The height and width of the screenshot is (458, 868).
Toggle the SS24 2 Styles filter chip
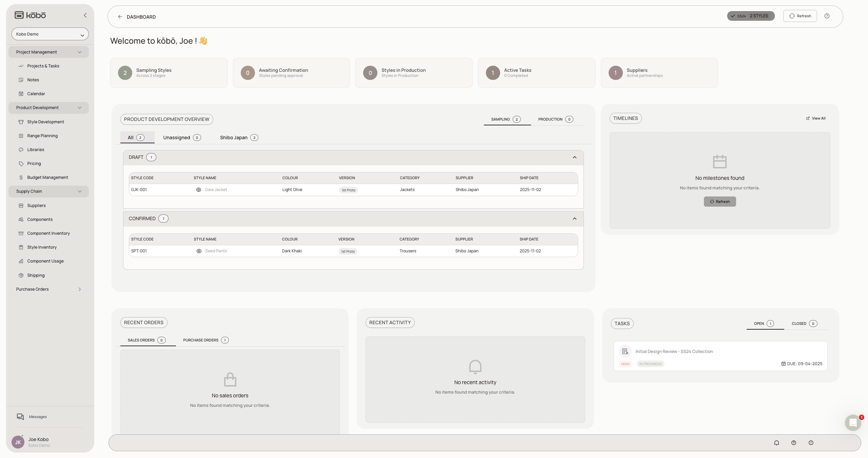751,16
